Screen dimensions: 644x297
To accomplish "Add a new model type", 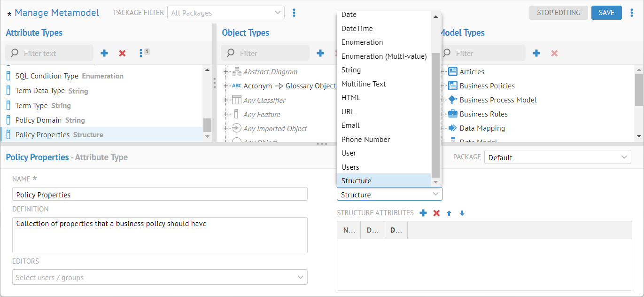I will tap(536, 54).
